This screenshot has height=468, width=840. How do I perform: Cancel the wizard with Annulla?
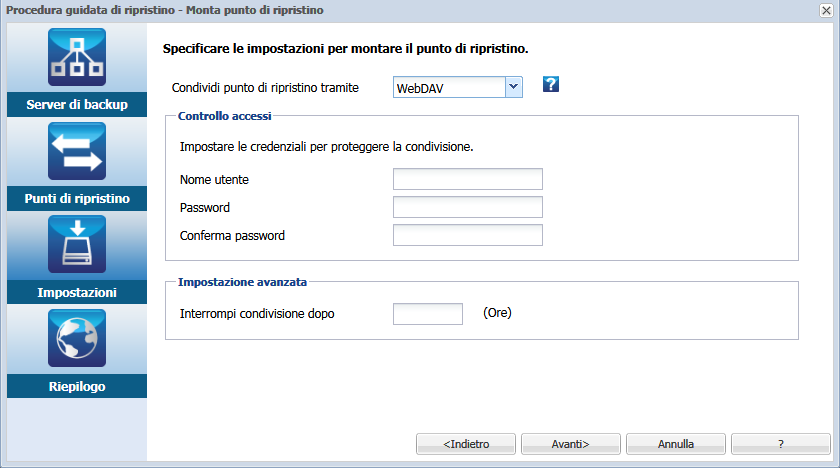tap(676, 444)
